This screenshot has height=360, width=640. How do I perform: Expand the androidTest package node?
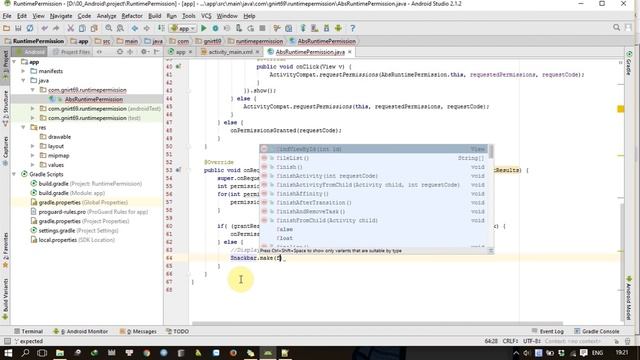pos(33,109)
